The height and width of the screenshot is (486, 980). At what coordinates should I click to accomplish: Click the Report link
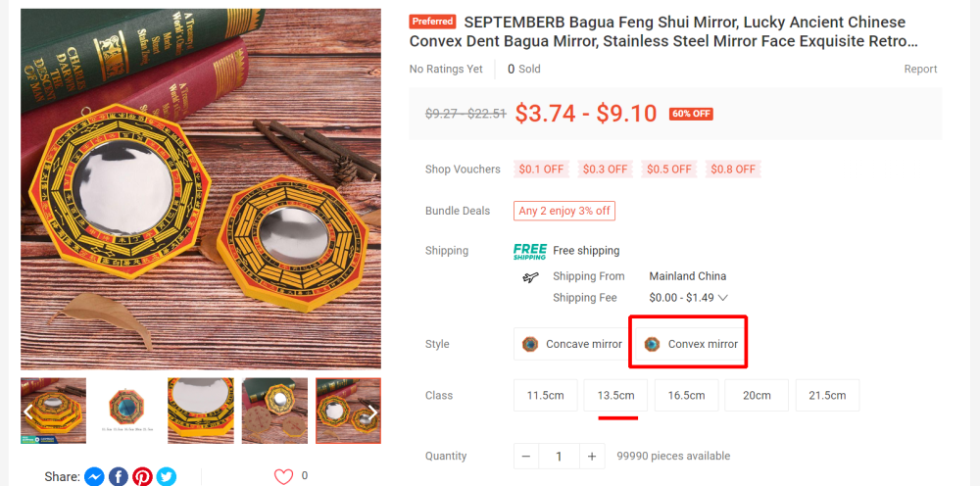point(920,70)
